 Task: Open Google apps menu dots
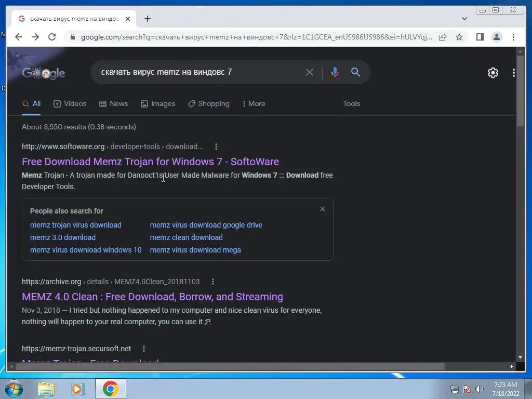(514, 73)
